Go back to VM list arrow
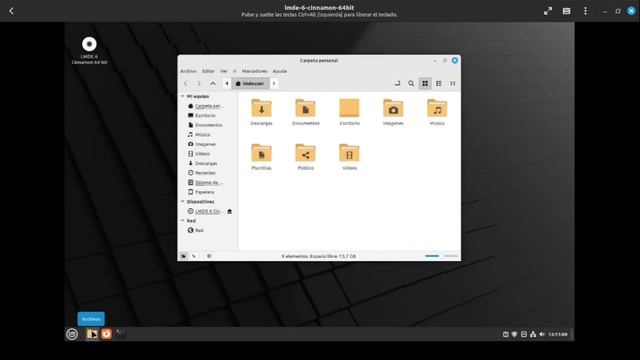Screen dimensions: 640x360 (11, 11)
